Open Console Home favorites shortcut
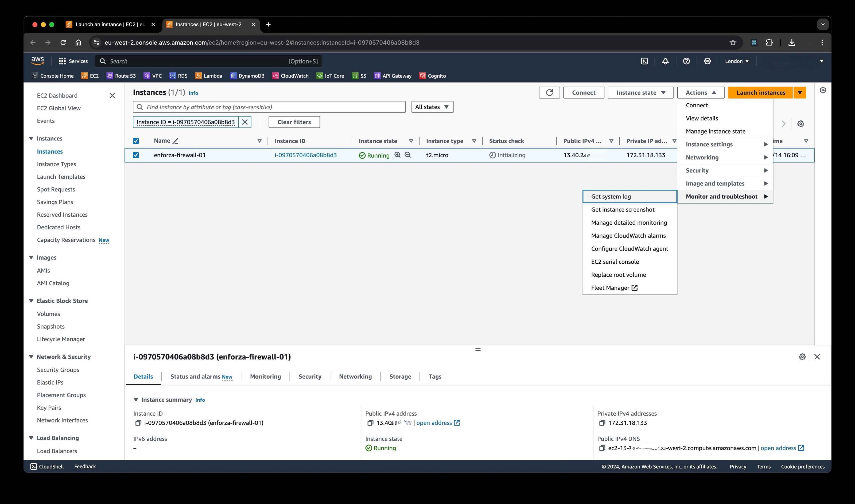The height and width of the screenshot is (504, 855). 53,76
